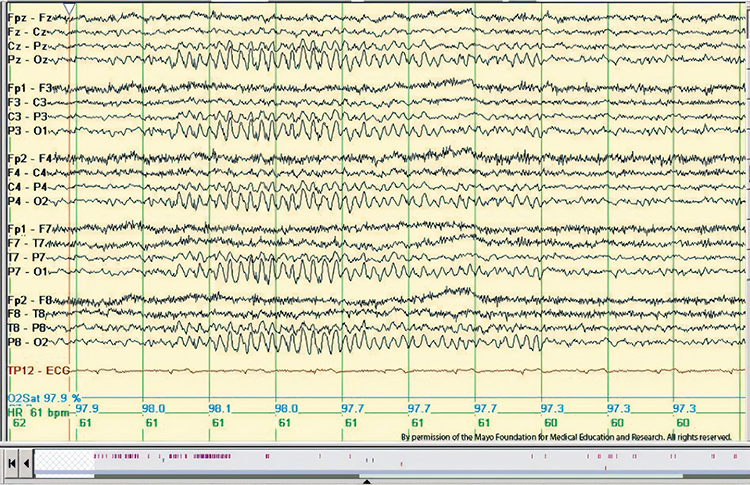Click the previous page arrow left of the overview bar

click(26, 463)
